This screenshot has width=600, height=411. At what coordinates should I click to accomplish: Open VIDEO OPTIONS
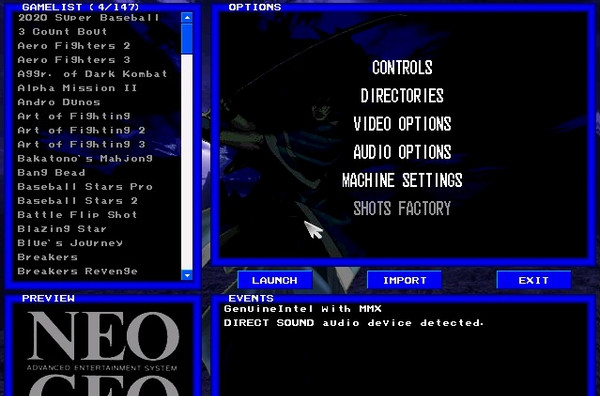point(402,124)
